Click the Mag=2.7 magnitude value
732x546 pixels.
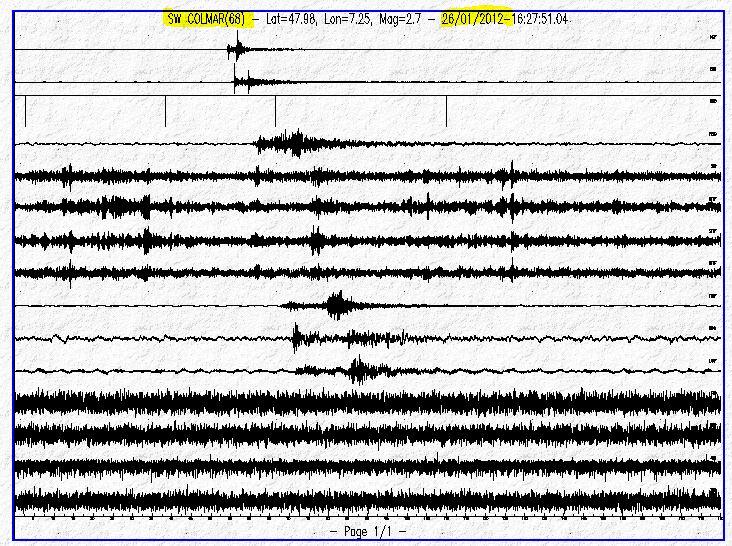click(x=414, y=19)
